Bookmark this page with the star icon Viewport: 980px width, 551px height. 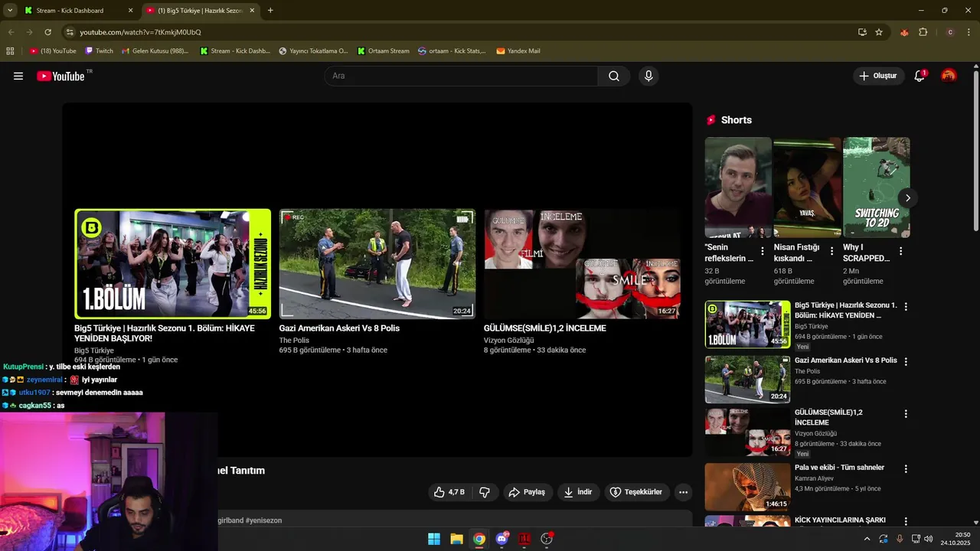point(879,32)
